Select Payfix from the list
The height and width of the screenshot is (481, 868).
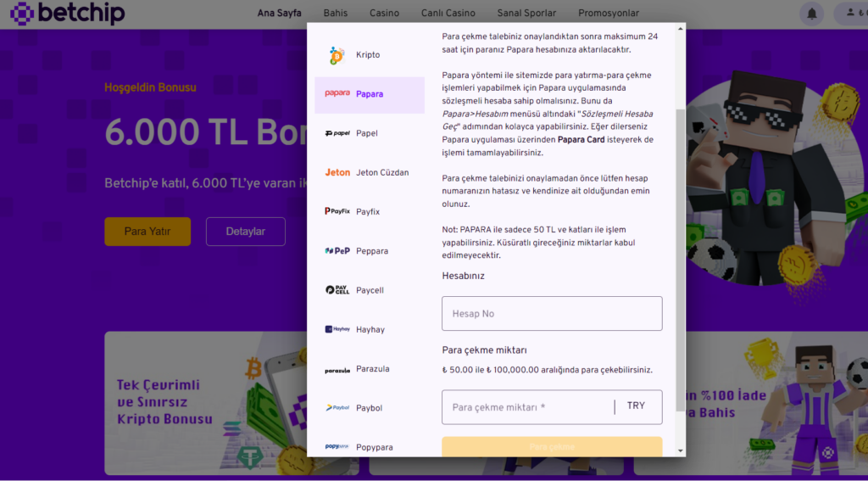[x=370, y=212]
